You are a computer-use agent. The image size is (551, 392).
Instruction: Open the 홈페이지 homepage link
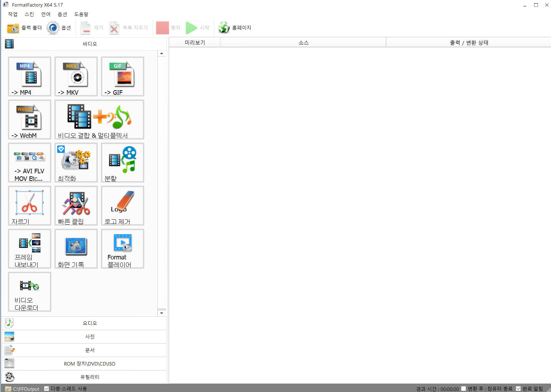235,28
